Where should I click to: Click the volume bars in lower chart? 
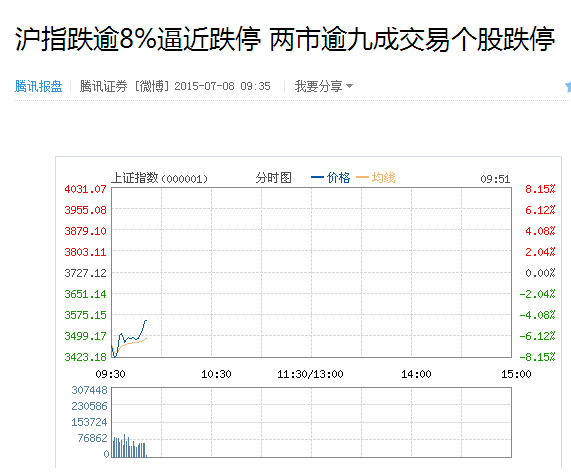(x=129, y=446)
